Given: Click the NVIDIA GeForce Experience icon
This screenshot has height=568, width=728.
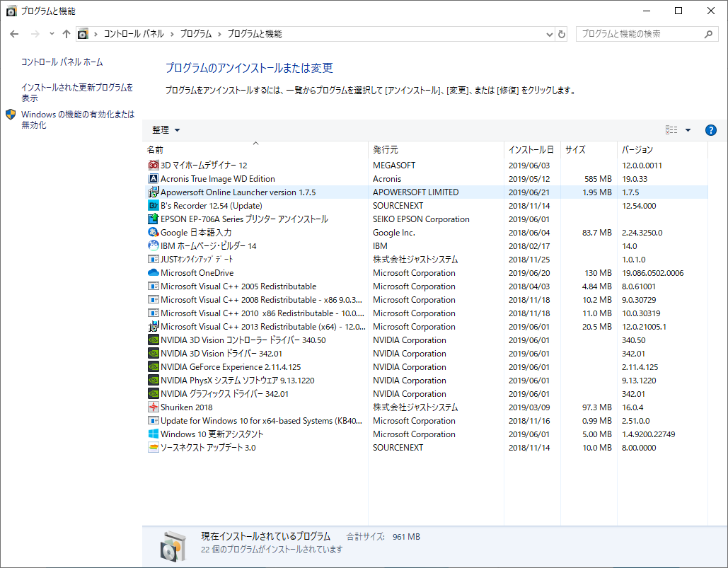Looking at the screenshot, I should click(x=154, y=367).
